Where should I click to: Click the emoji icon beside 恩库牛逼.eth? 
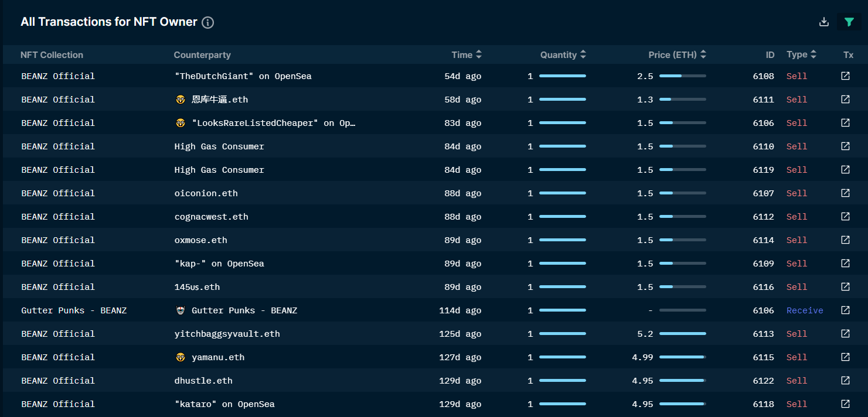[181, 100]
